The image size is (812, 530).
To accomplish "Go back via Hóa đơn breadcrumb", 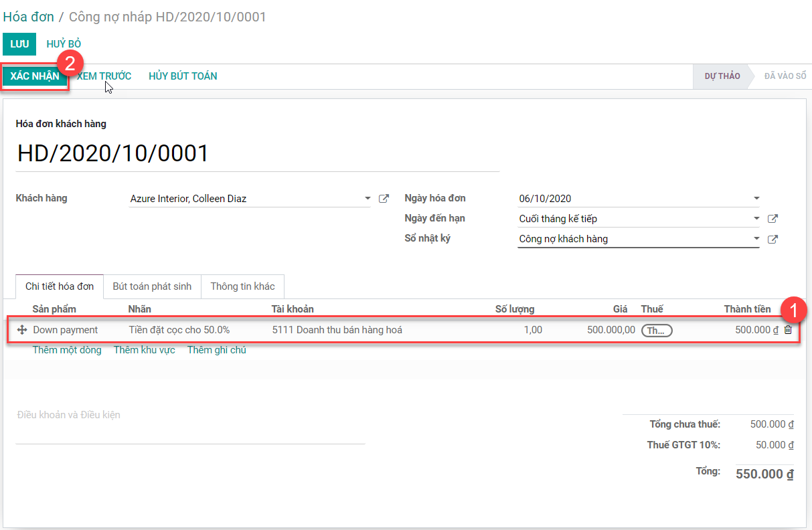I will pyautogui.click(x=28, y=17).
